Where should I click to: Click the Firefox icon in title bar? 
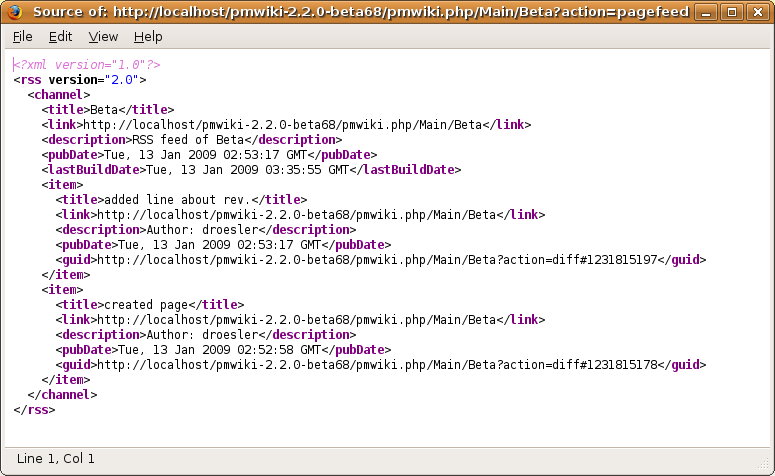click(x=15, y=11)
